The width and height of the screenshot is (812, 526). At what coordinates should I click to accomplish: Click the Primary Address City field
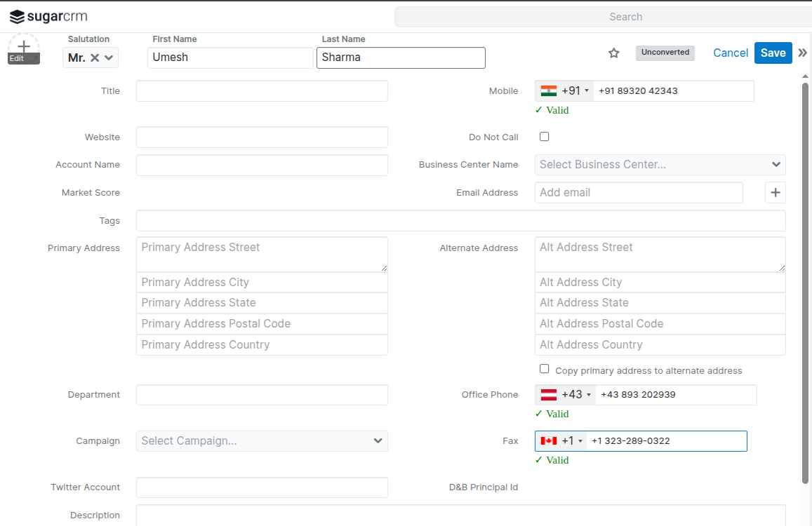(x=262, y=283)
